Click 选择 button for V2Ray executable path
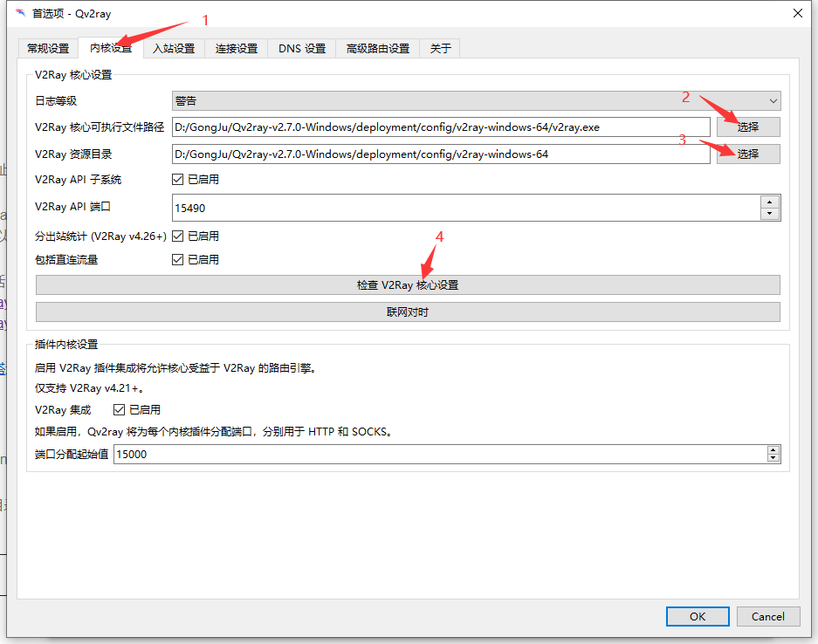The image size is (818, 644). pyautogui.click(x=748, y=127)
